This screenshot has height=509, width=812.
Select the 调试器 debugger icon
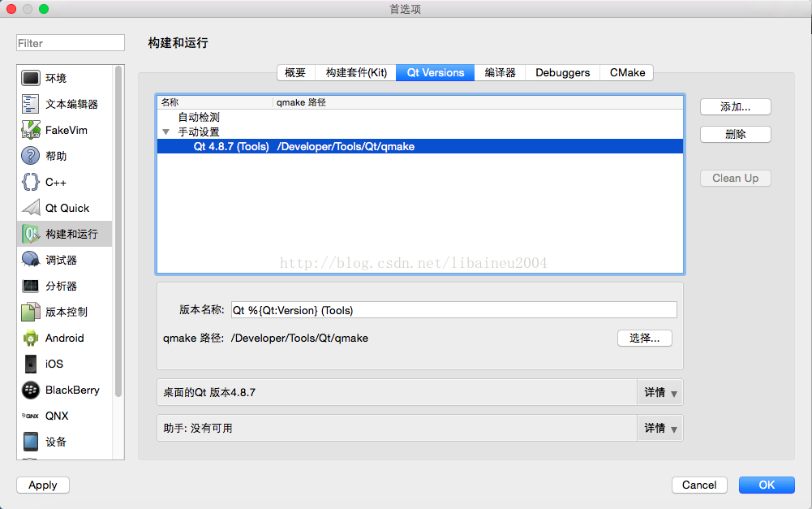[x=31, y=260]
